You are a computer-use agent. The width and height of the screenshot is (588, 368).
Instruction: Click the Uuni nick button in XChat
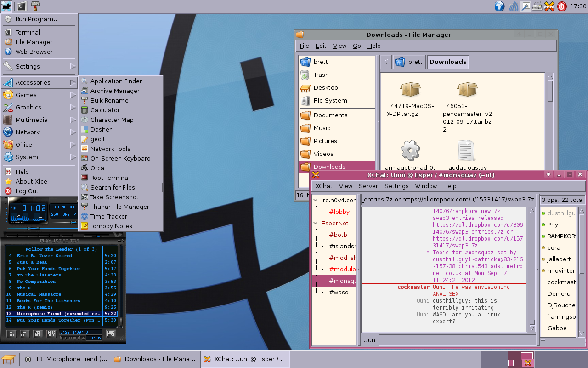tap(370, 340)
